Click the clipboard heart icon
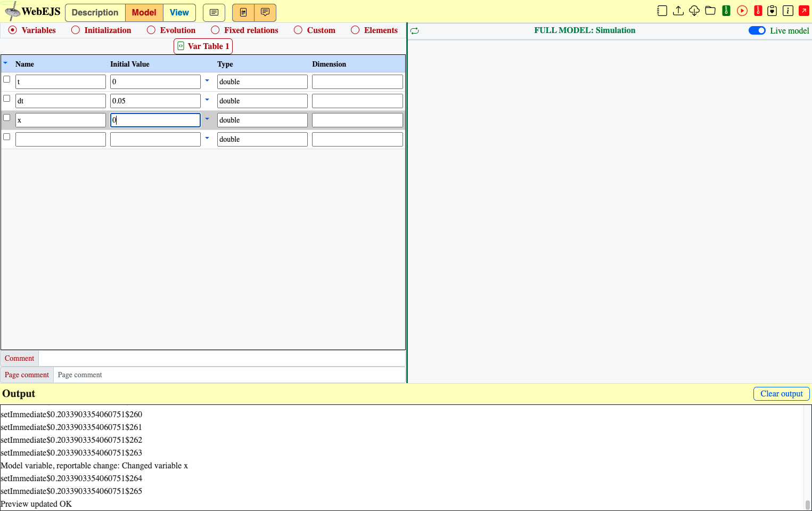The height and width of the screenshot is (511, 812). (772, 11)
